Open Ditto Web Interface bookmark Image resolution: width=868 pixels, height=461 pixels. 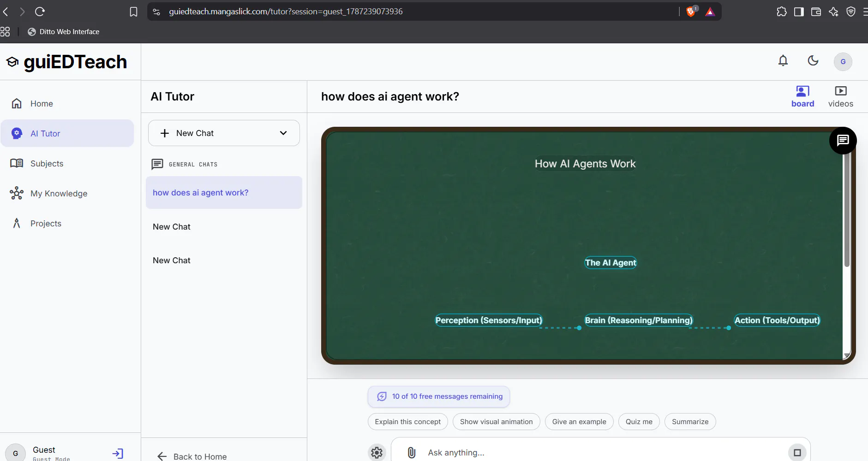(64, 32)
